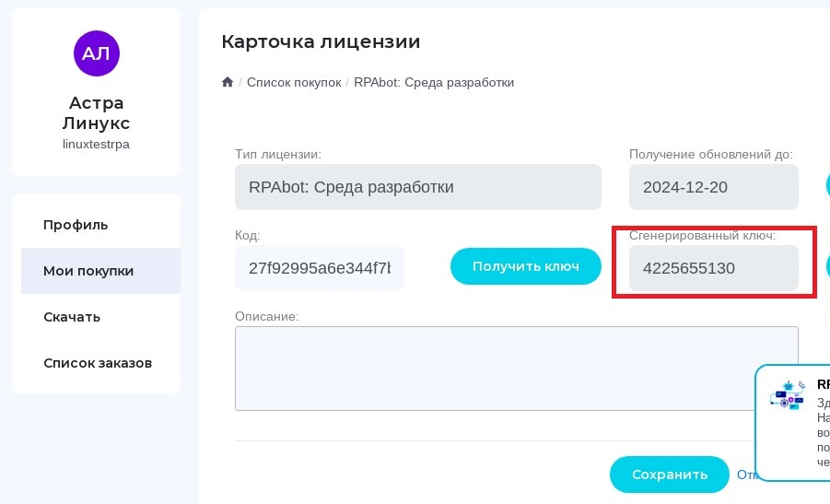830x504 pixels.
Task: Select Мои покупки in the sidebar
Action: click(x=100, y=271)
